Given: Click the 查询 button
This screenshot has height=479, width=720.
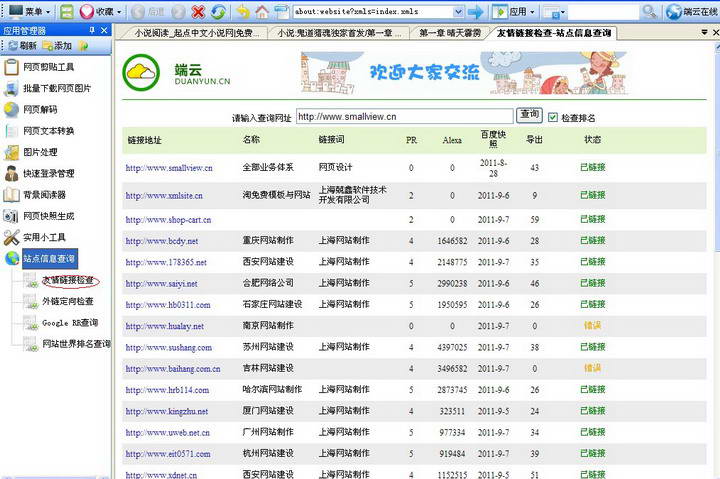Looking at the screenshot, I should click(x=529, y=116).
